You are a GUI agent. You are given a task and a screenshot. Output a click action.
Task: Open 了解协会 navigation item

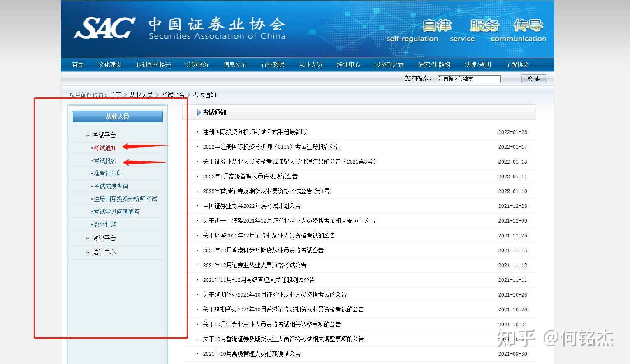pos(517,65)
